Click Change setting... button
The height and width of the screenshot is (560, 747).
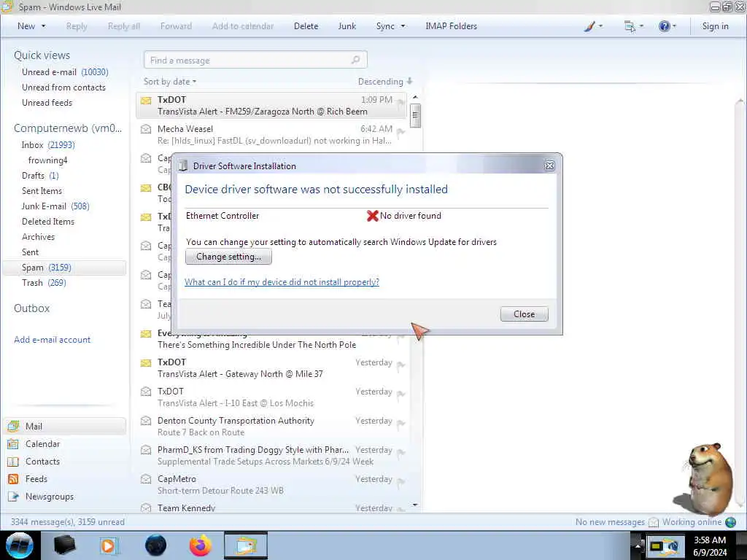228,257
